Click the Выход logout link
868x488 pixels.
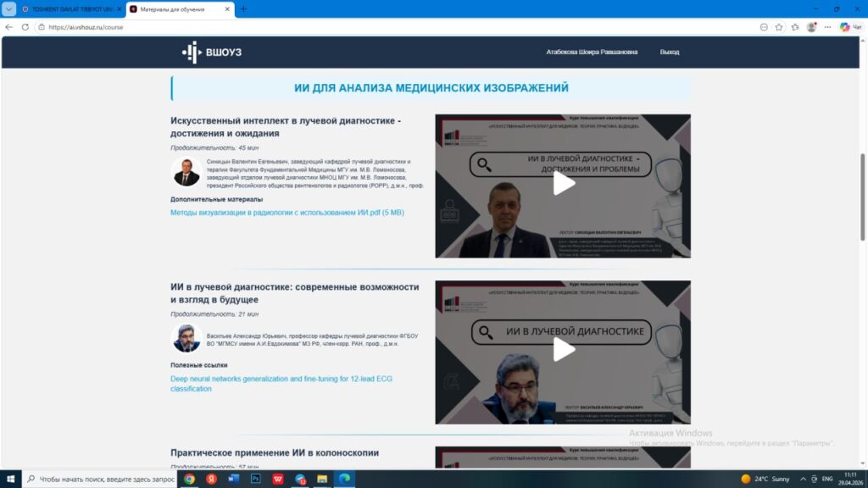click(670, 53)
